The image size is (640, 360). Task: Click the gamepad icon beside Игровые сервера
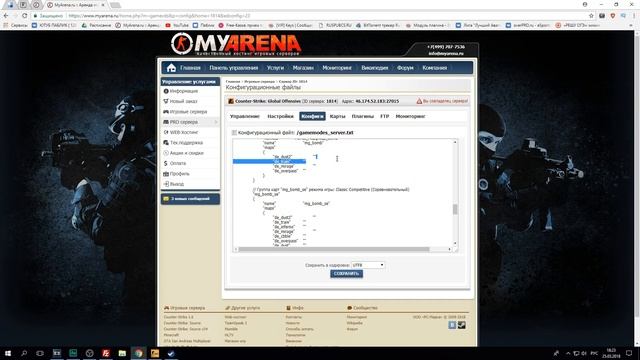(x=166, y=111)
